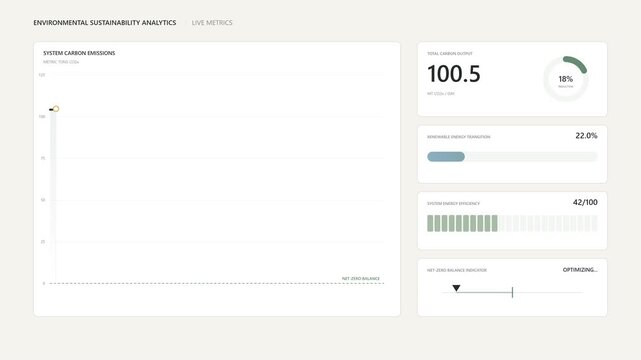Click the 100.5 total carbon output value
Image resolution: width=641 pixels, height=360 pixels.
pyautogui.click(x=454, y=74)
